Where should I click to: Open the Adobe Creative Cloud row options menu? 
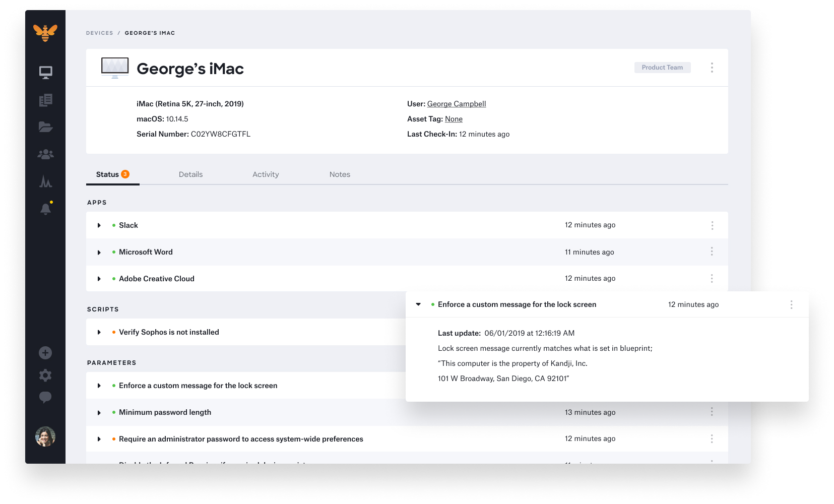[x=712, y=278]
